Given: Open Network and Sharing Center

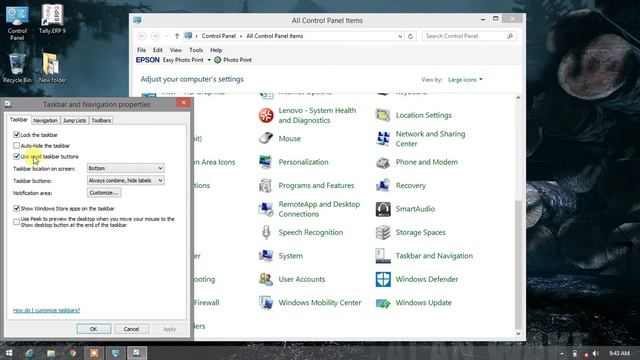Looking at the screenshot, I should point(420,139).
